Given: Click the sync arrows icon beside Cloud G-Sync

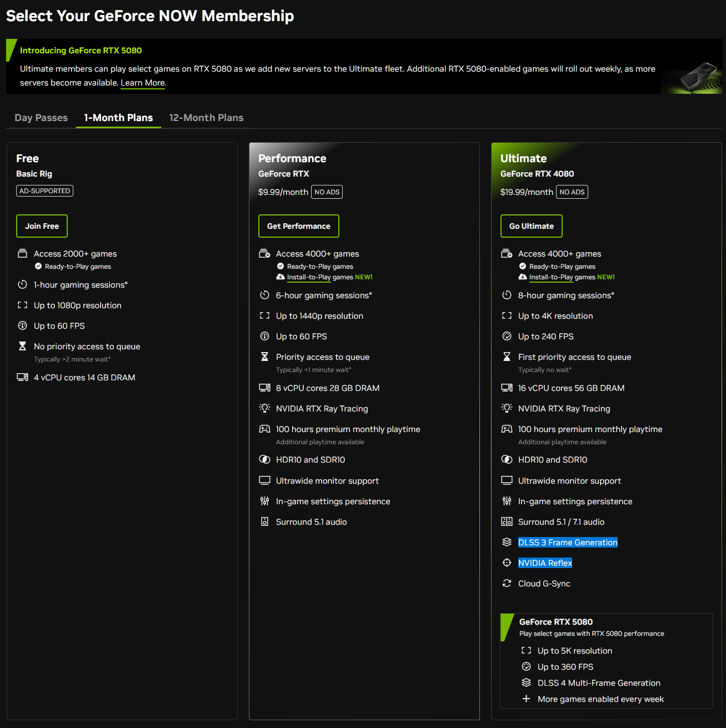Looking at the screenshot, I should pos(507,583).
